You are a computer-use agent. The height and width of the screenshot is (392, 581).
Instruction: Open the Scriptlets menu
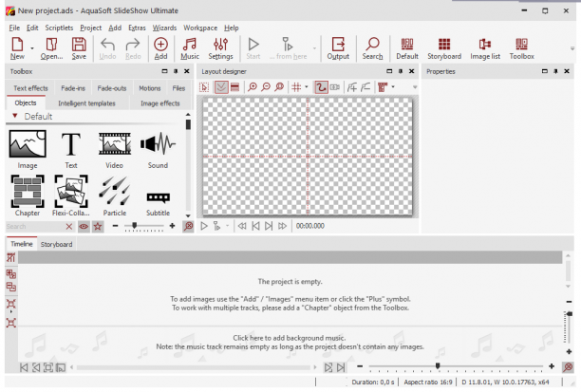[x=59, y=28]
